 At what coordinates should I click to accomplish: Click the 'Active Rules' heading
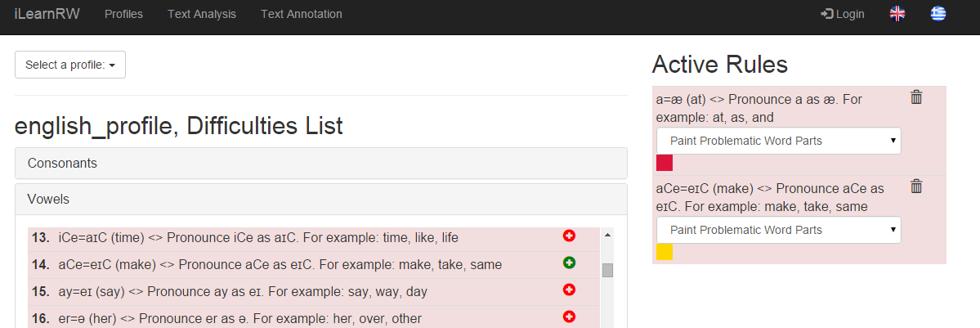pyautogui.click(x=719, y=65)
